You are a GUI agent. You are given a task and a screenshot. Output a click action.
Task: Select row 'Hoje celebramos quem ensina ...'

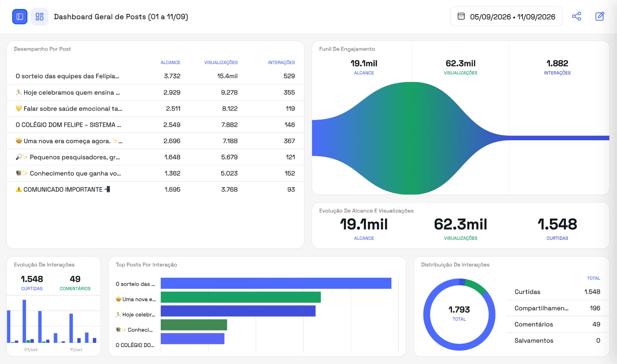coord(155,92)
